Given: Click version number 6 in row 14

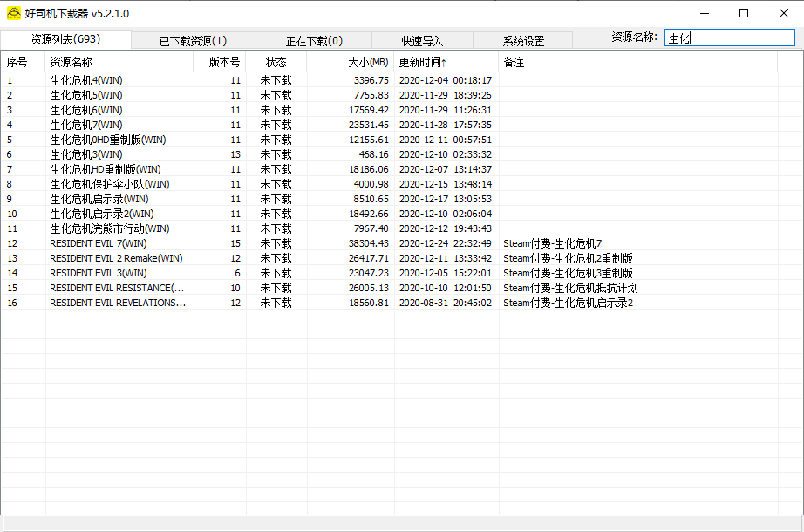Looking at the screenshot, I should (x=237, y=274).
